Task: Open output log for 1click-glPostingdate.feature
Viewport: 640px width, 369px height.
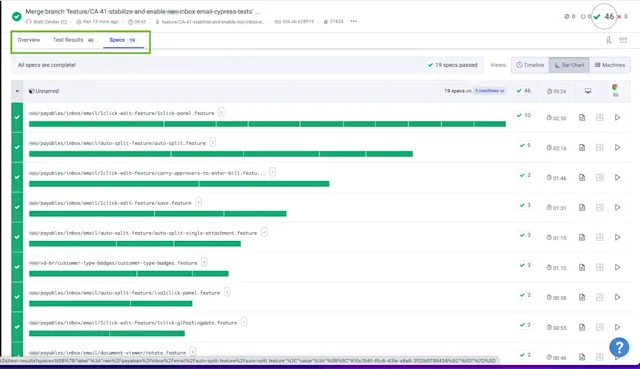Action: coord(582,327)
